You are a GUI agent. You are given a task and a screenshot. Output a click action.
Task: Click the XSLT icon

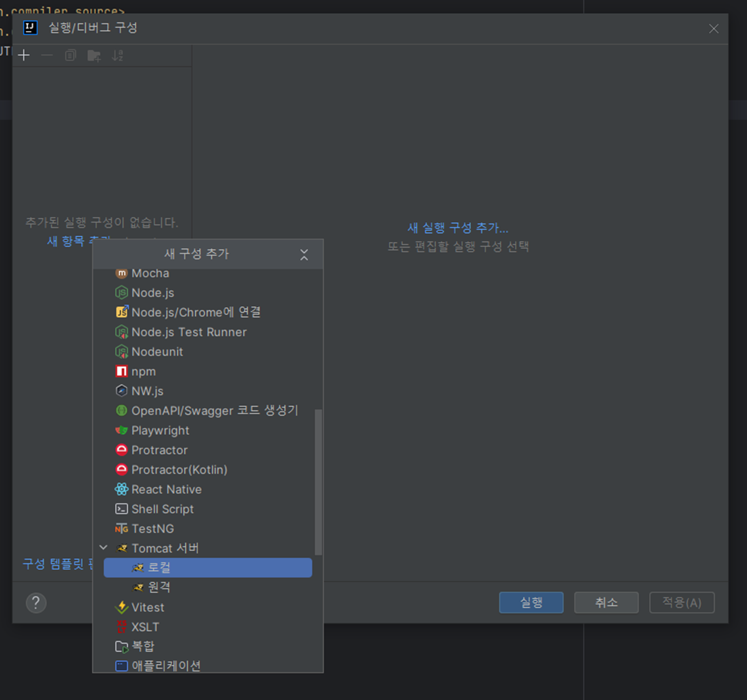click(x=122, y=627)
